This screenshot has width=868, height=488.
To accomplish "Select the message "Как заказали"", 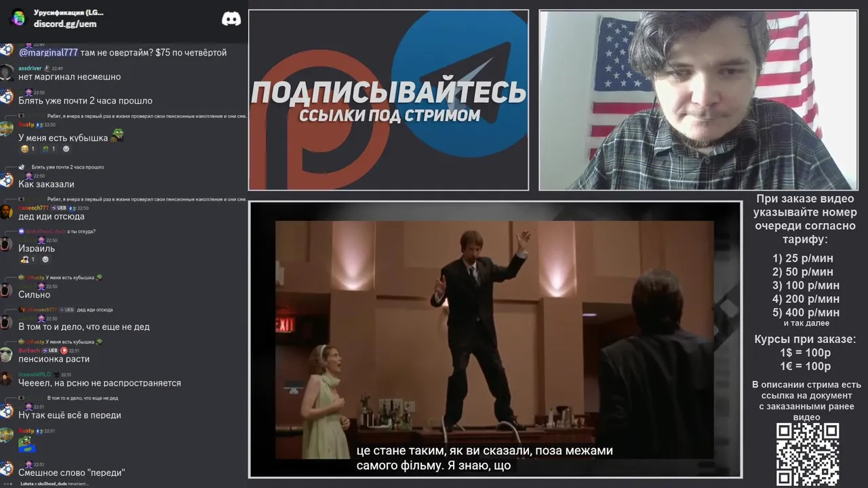I will point(46,184).
